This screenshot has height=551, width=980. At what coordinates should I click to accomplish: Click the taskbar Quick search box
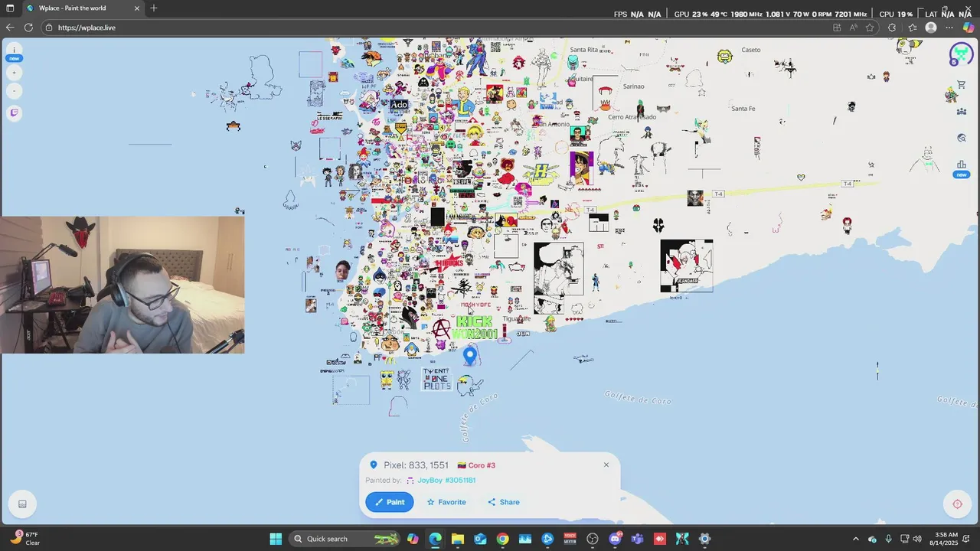pos(346,539)
